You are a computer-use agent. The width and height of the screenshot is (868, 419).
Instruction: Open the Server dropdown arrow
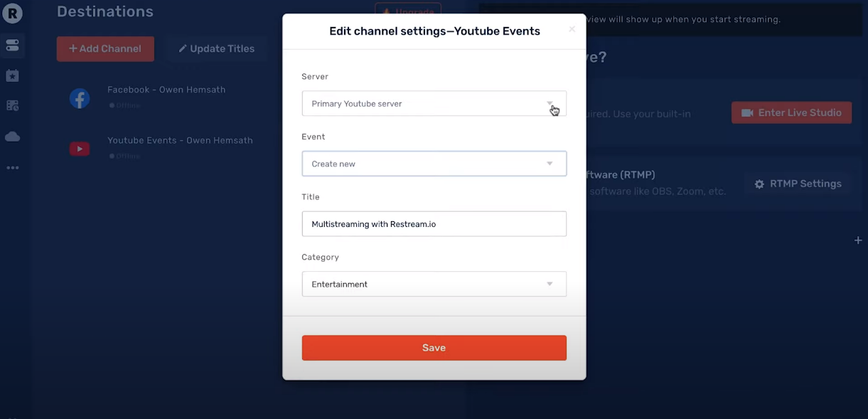click(550, 104)
